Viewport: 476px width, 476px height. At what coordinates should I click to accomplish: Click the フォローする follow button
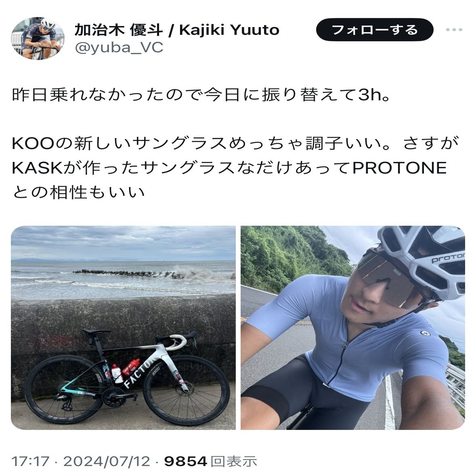(x=375, y=30)
